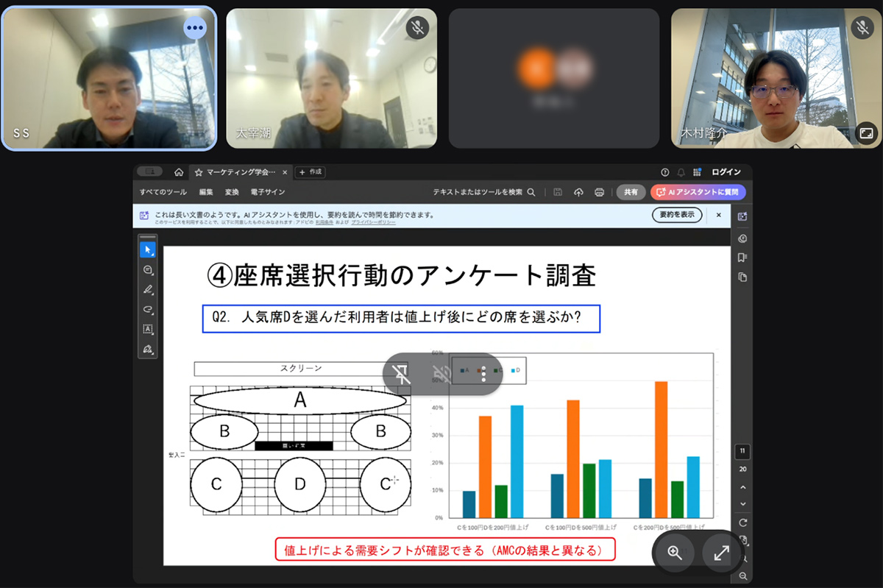This screenshot has height=588, width=883.
Task: Click the current page number box showing 11
Action: coord(743,451)
